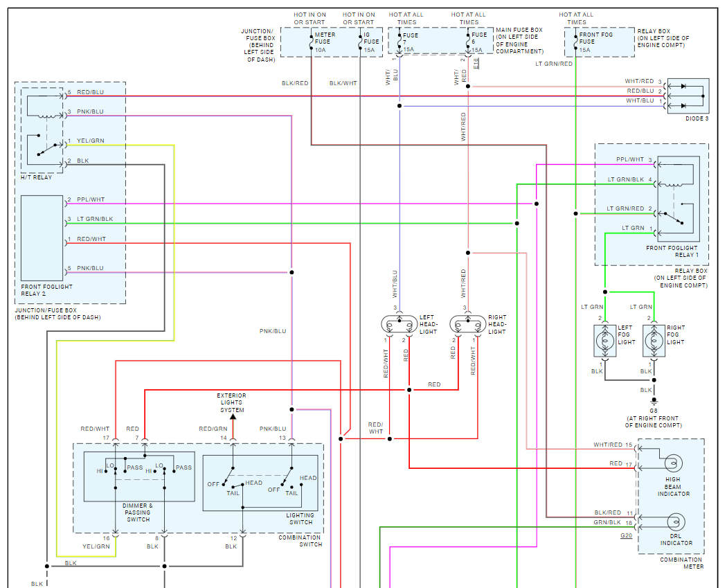Select the Dimmer & Passing Switch contacts box

(139, 476)
